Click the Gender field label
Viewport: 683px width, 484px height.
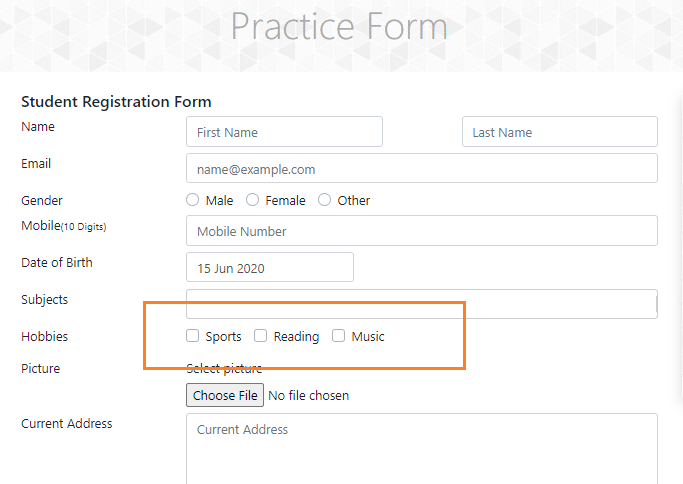click(x=42, y=201)
